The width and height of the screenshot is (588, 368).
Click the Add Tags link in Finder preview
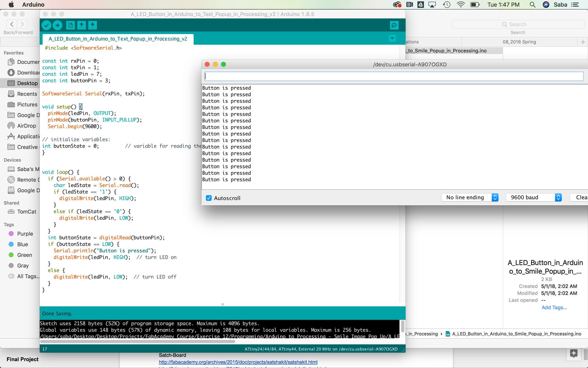click(554, 308)
